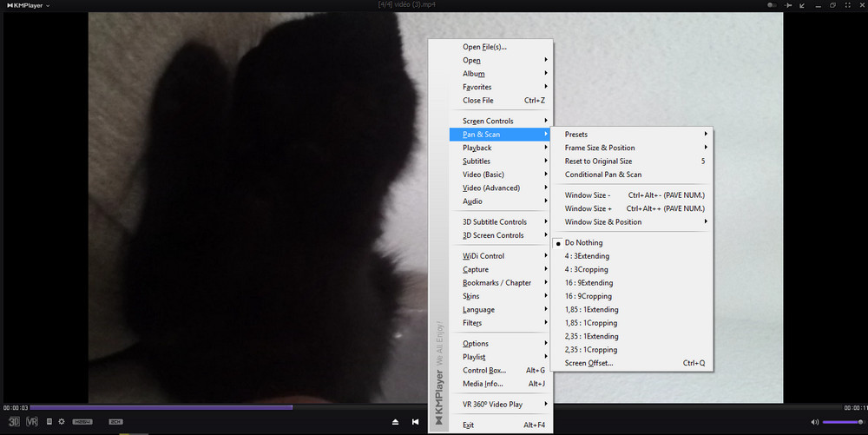Image resolution: width=868 pixels, height=435 pixels.
Task: Choose Exit from the context menu
Action: [x=501, y=425]
